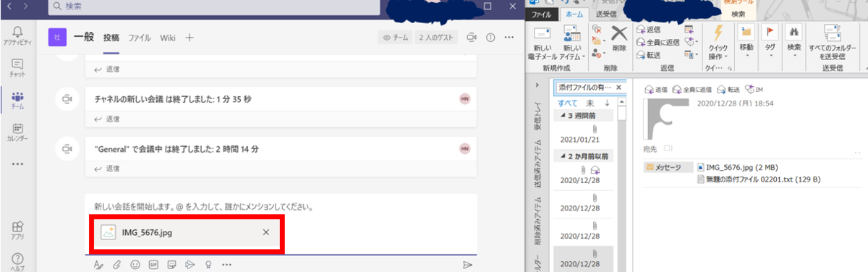Open more apps ellipsis in Teams sidebar
The height and width of the screenshot is (272, 868).
(x=17, y=164)
